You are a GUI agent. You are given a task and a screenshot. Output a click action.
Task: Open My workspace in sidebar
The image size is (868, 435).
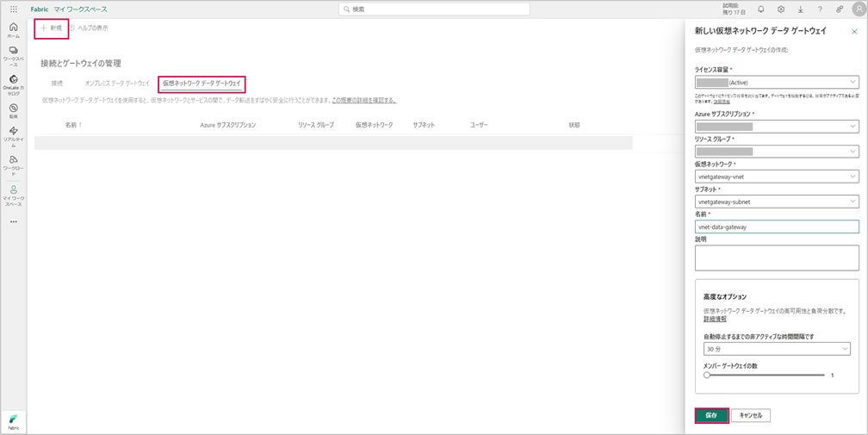pyautogui.click(x=13, y=196)
